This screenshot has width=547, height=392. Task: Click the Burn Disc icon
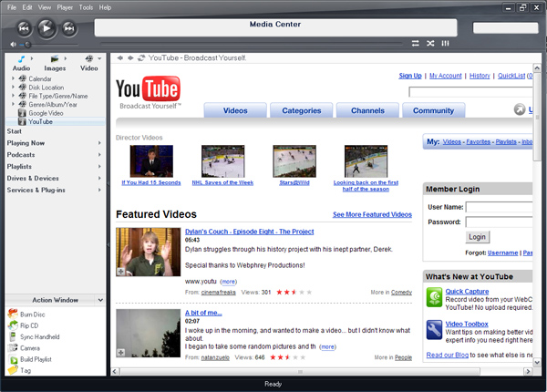[13, 314]
